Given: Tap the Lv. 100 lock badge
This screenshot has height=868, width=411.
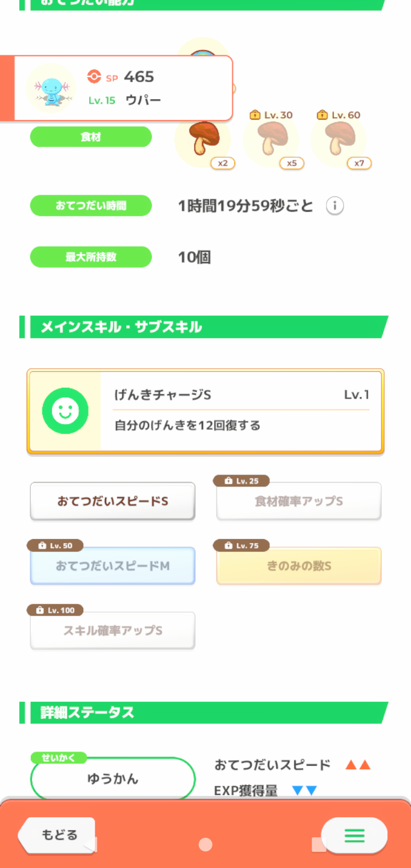Looking at the screenshot, I should (x=55, y=610).
